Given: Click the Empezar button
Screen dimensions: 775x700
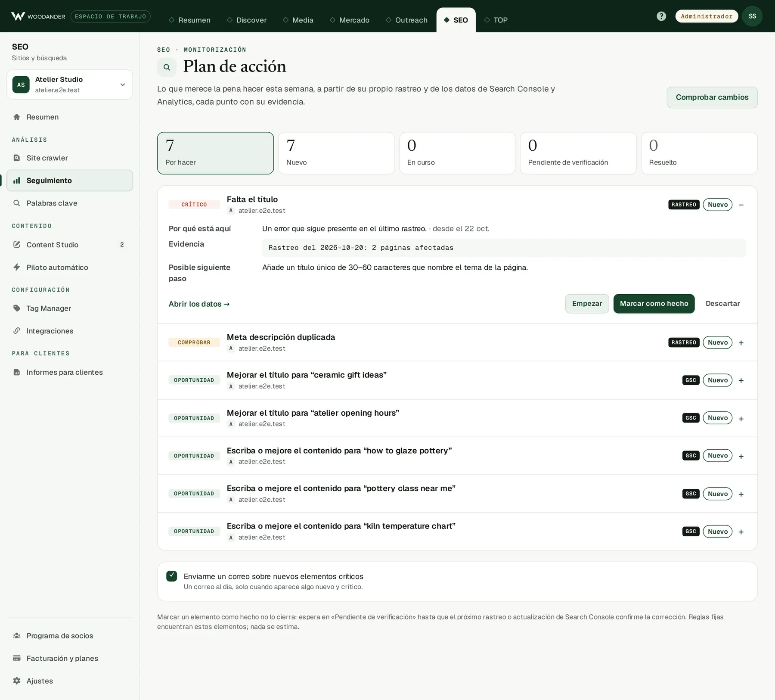Looking at the screenshot, I should [587, 304].
